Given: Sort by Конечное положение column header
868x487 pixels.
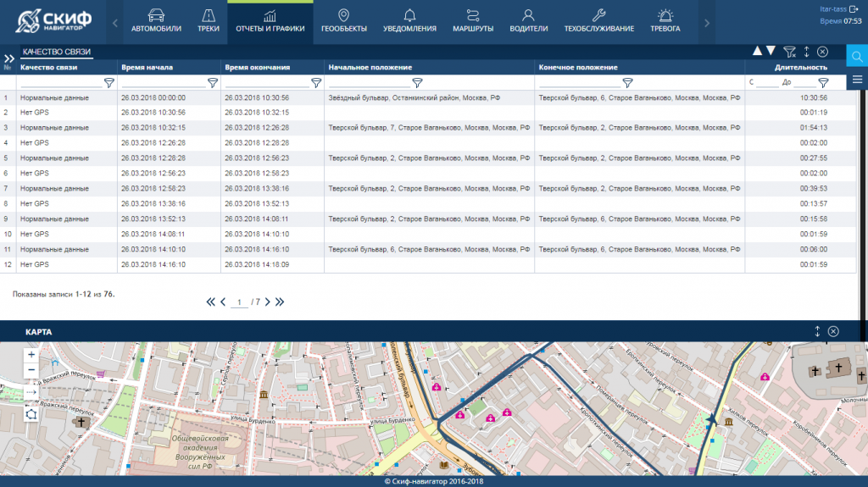Looking at the screenshot, I should [578, 67].
